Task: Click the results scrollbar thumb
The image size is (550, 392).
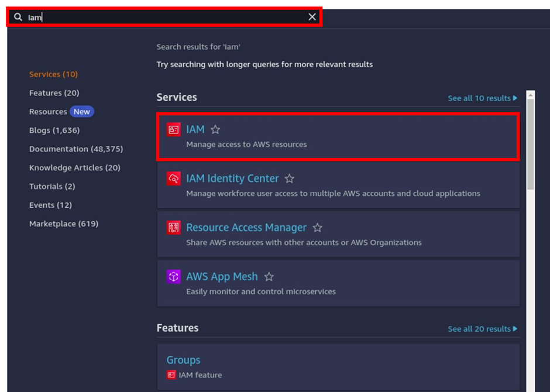Action: click(x=530, y=144)
